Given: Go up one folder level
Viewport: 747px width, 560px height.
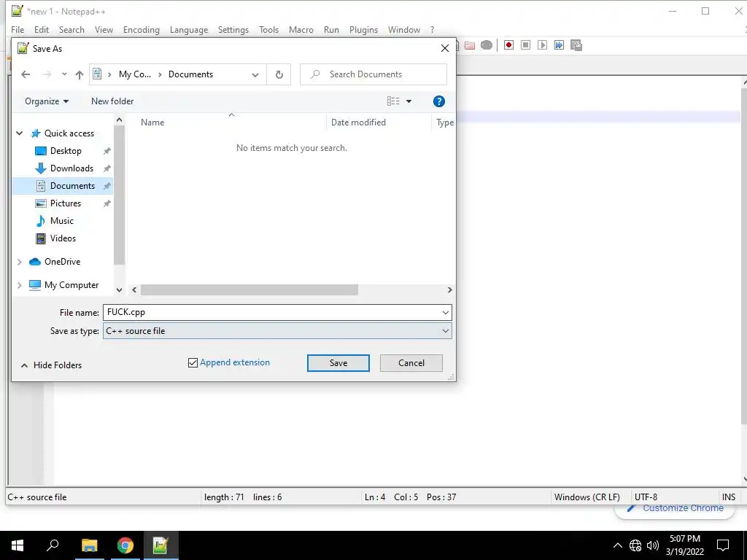Looking at the screenshot, I should coord(80,74).
